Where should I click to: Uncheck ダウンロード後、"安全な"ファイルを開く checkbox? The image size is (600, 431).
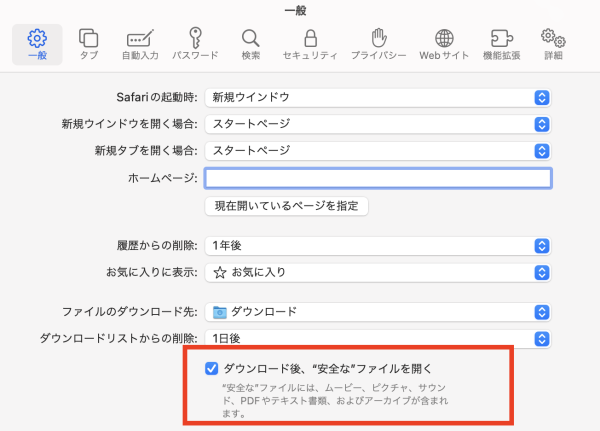(211, 368)
